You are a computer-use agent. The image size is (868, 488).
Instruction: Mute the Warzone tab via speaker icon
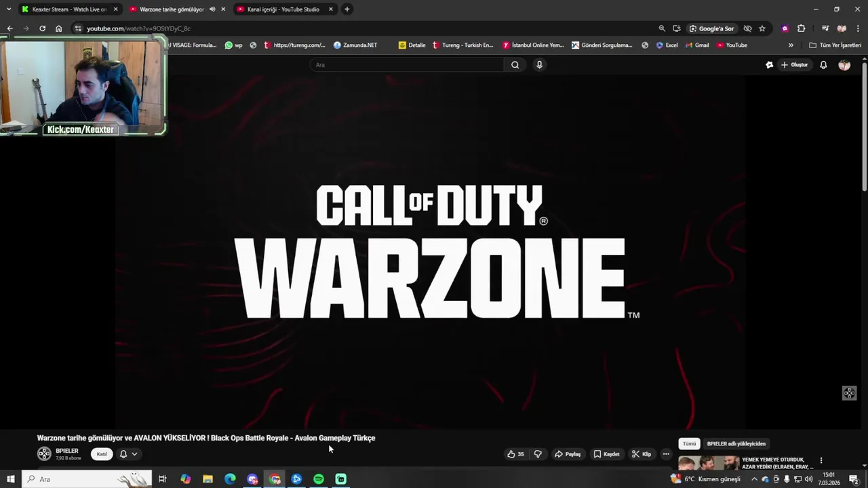point(212,9)
